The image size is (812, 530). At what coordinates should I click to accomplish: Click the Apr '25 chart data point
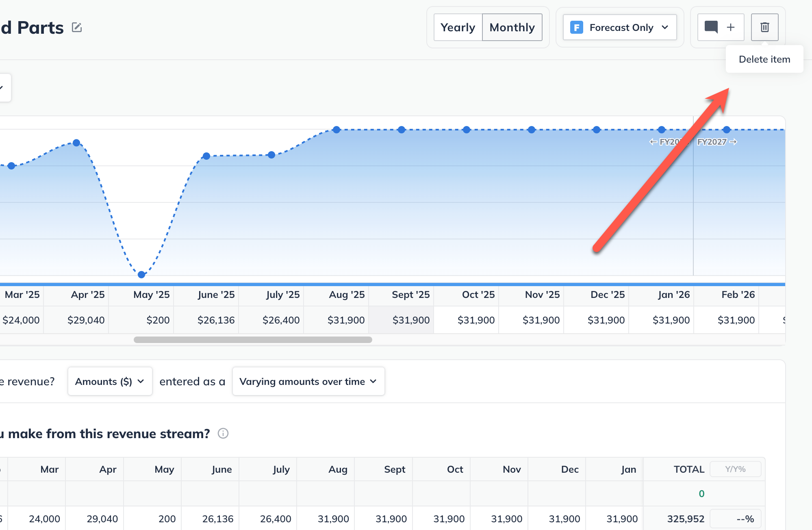pos(76,143)
